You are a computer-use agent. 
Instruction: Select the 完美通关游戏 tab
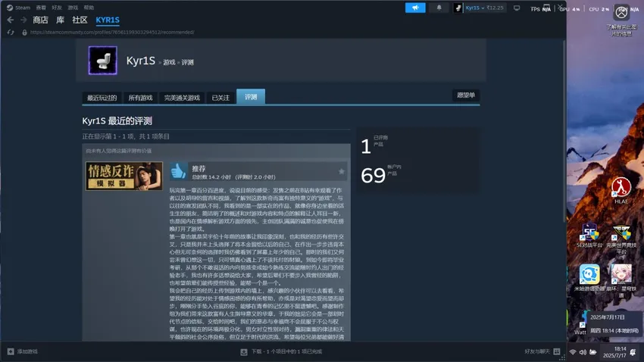click(182, 97)
